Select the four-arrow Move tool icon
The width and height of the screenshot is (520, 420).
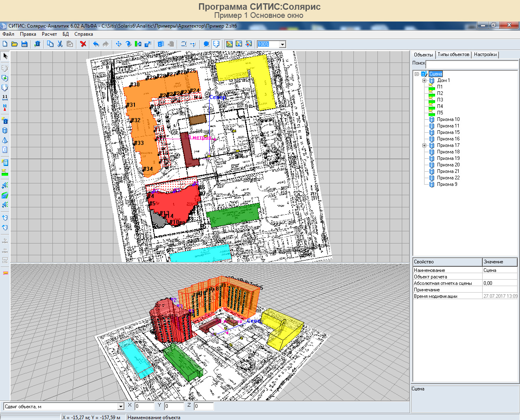[x=119, y=44]
